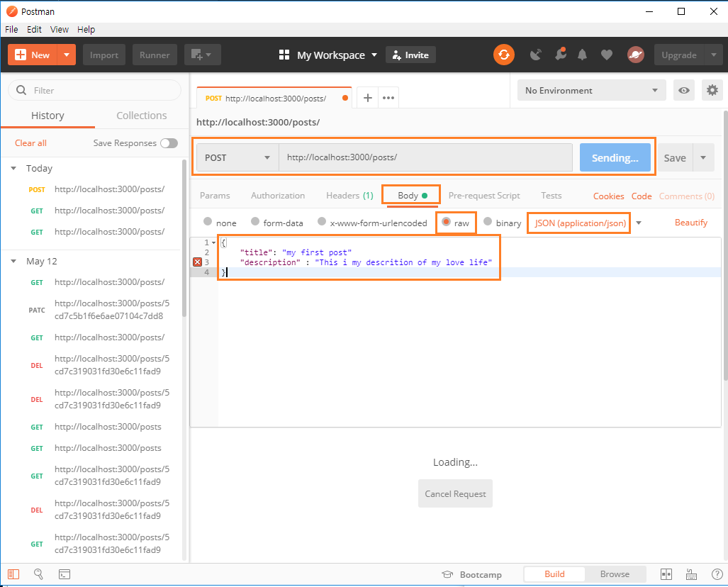Open the Pre-request Script tab
This screenshot has width=728, height=587.
(484, 196)
